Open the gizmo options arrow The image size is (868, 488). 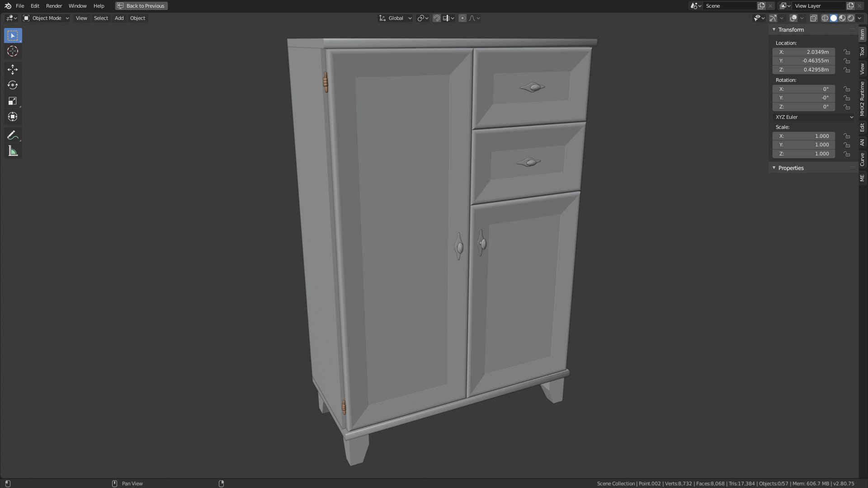(x=782, y=18)
